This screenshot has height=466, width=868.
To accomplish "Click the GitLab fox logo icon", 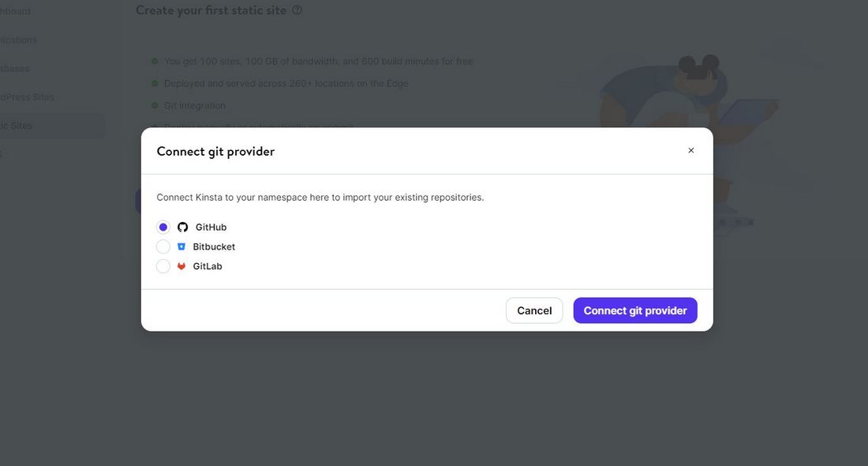I will [181, 266].
